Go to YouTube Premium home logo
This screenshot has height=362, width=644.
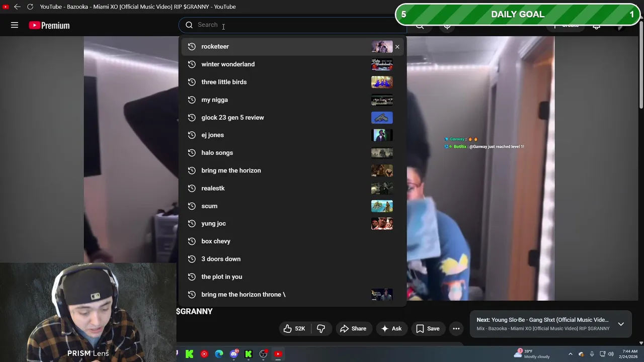pyautogui.click(x=49, y=25)
